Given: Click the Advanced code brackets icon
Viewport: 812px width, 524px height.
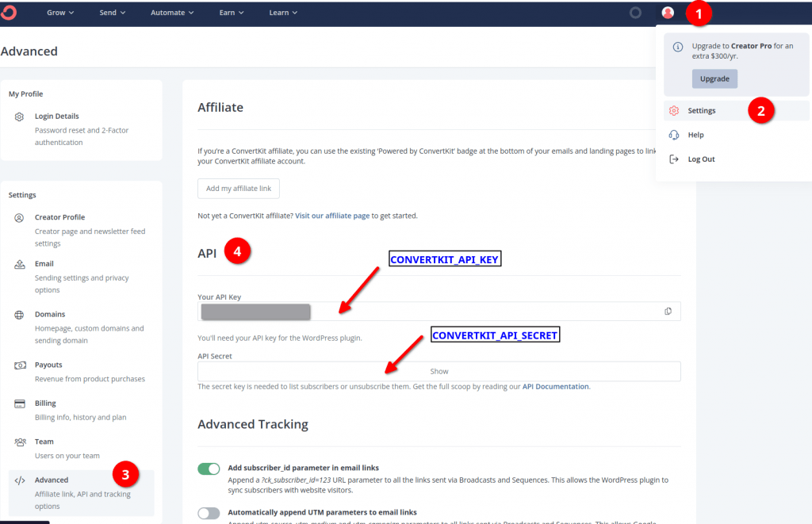Looking at the screenshot, I should click(20, 480).
